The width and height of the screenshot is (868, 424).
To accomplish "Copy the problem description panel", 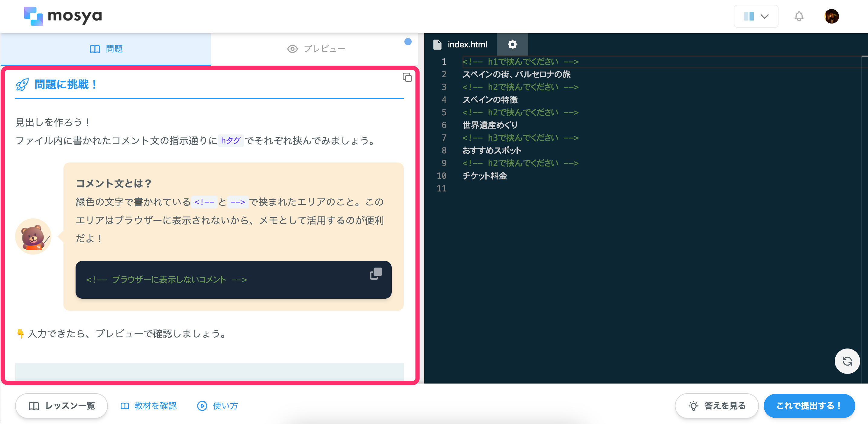I will (x=407, y=77).
